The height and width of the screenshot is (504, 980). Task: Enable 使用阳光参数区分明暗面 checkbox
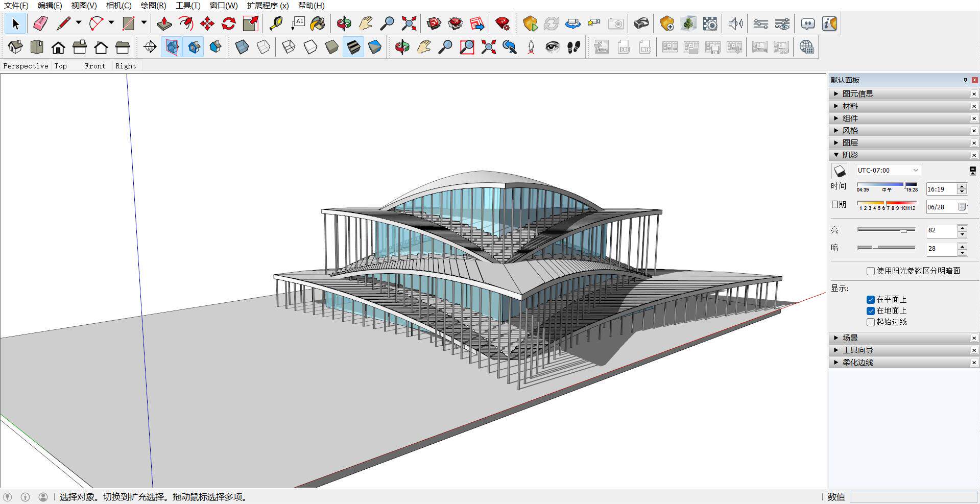(871, 271)
